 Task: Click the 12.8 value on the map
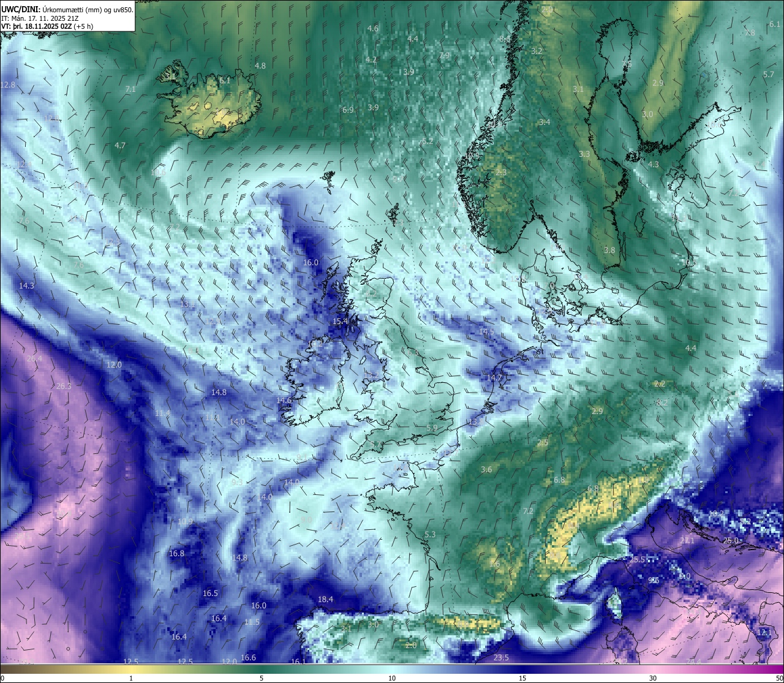[x=8, y=85]
